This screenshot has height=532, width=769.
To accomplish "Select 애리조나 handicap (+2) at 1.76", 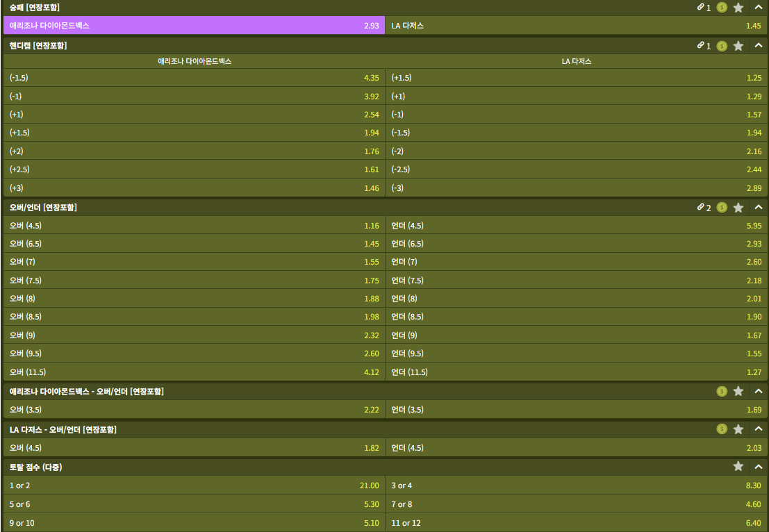I will pyautogui.click(x=195, y=151).
